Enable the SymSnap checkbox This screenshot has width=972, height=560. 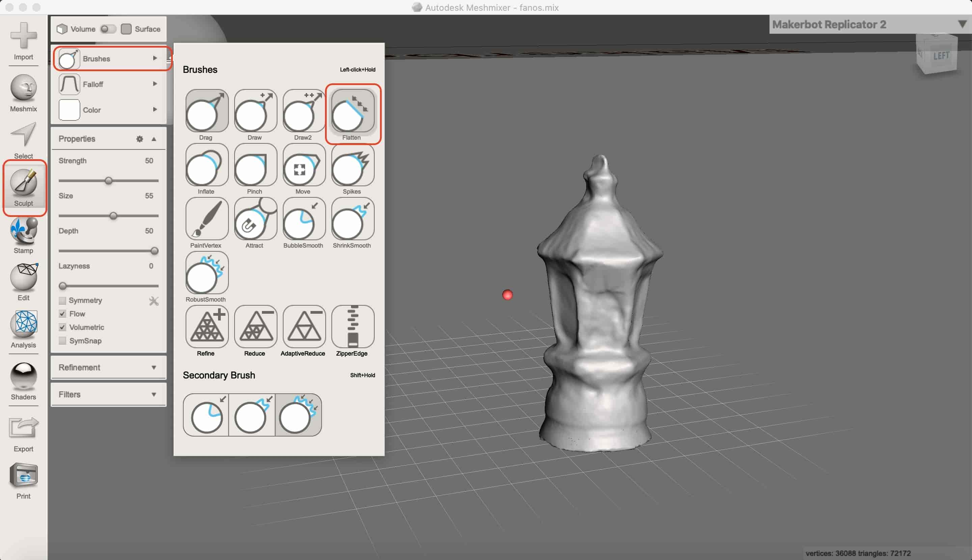click(x=62, y=341)
